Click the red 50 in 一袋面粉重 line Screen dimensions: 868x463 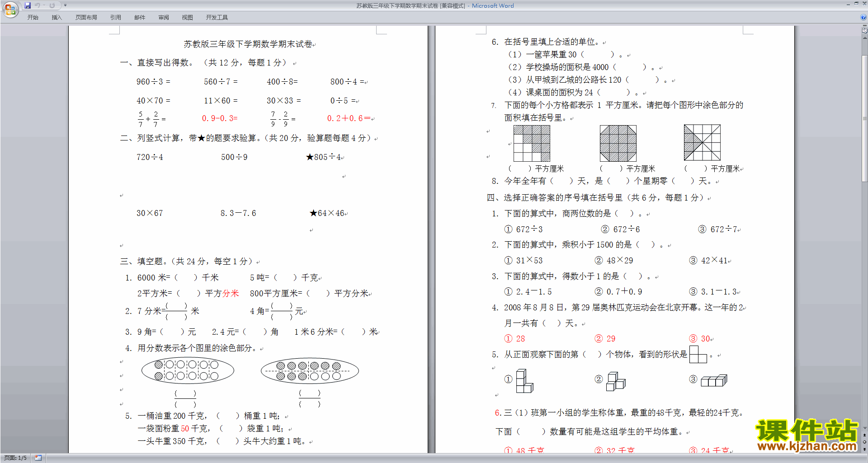[x=185, y=429]
